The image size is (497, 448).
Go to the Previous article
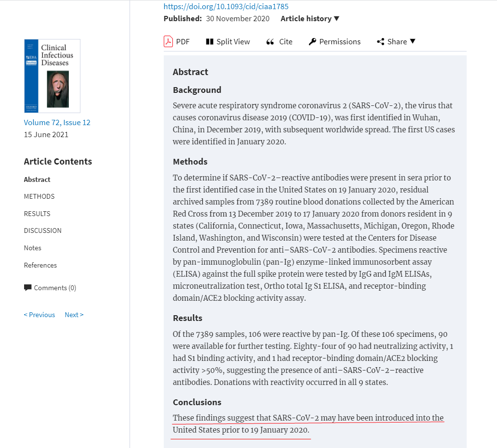click(39, 315)
